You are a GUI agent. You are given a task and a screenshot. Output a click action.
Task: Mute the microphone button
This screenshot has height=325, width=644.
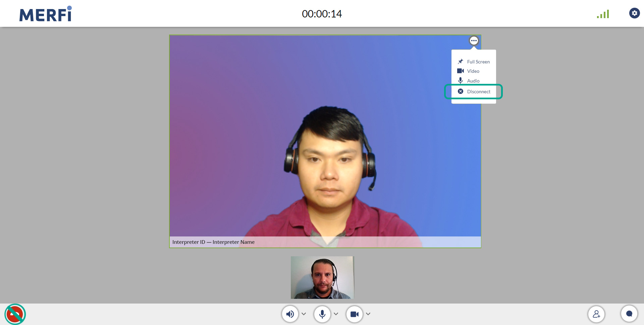322,314
